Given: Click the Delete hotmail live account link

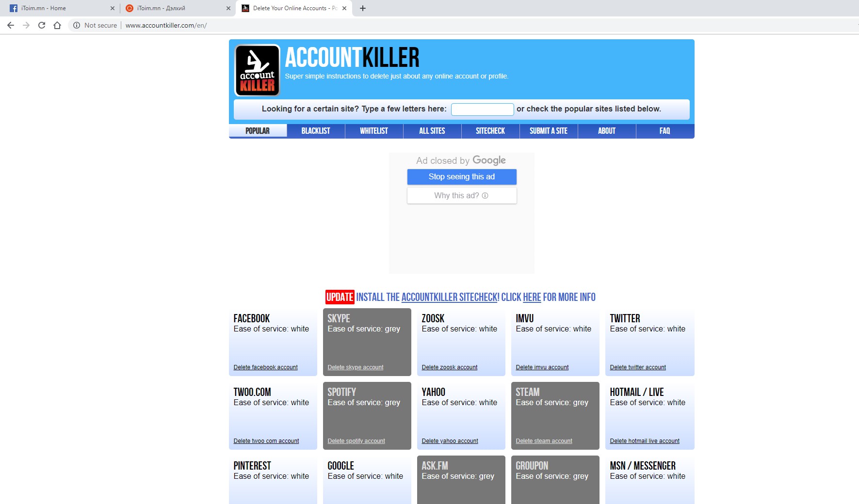Looking at the screenshot, I should pyautogui.click(x=645, y=441).
